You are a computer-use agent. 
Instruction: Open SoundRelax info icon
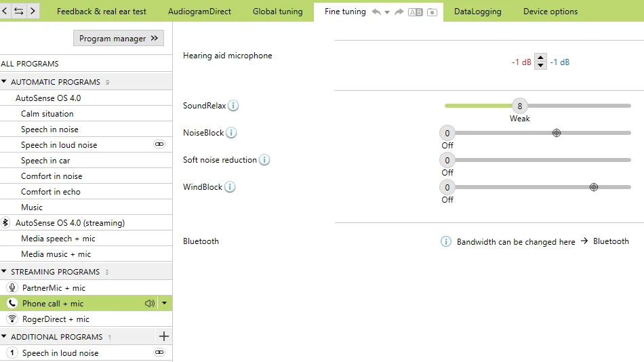coord(233,106)
